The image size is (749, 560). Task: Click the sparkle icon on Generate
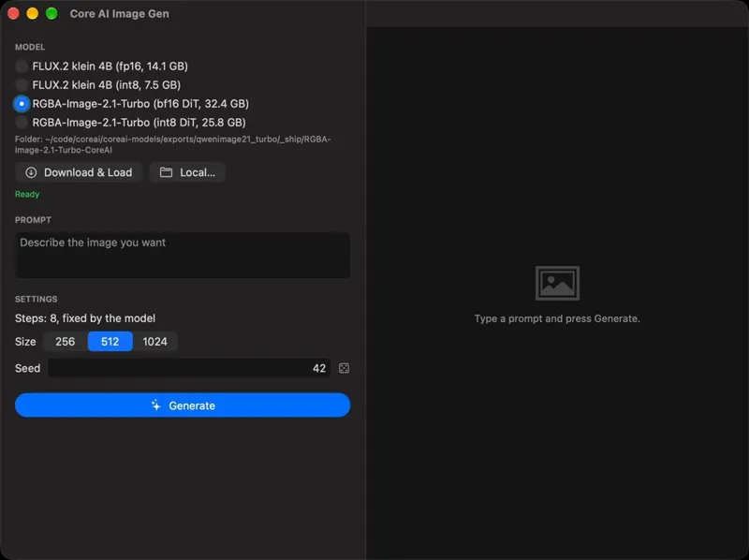155,405
